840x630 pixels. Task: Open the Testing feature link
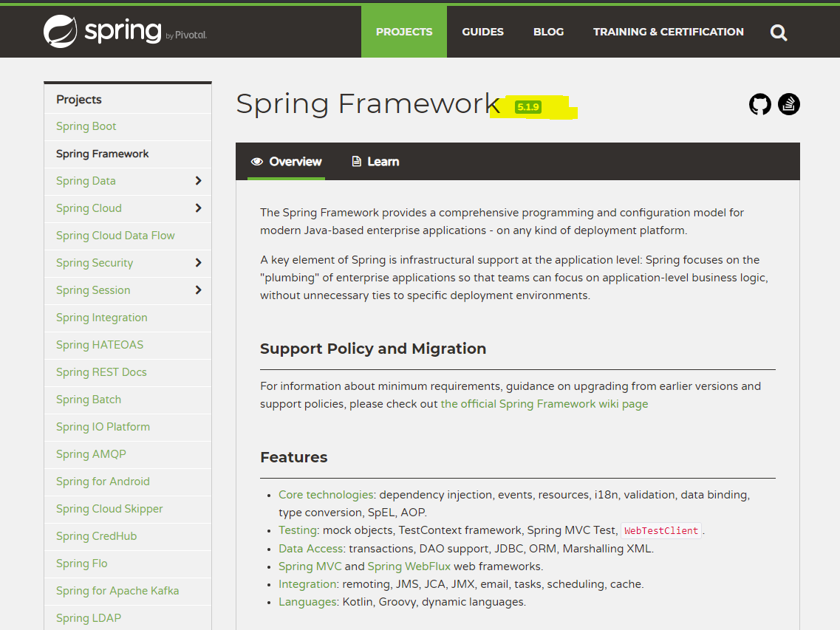click(297, 530)
